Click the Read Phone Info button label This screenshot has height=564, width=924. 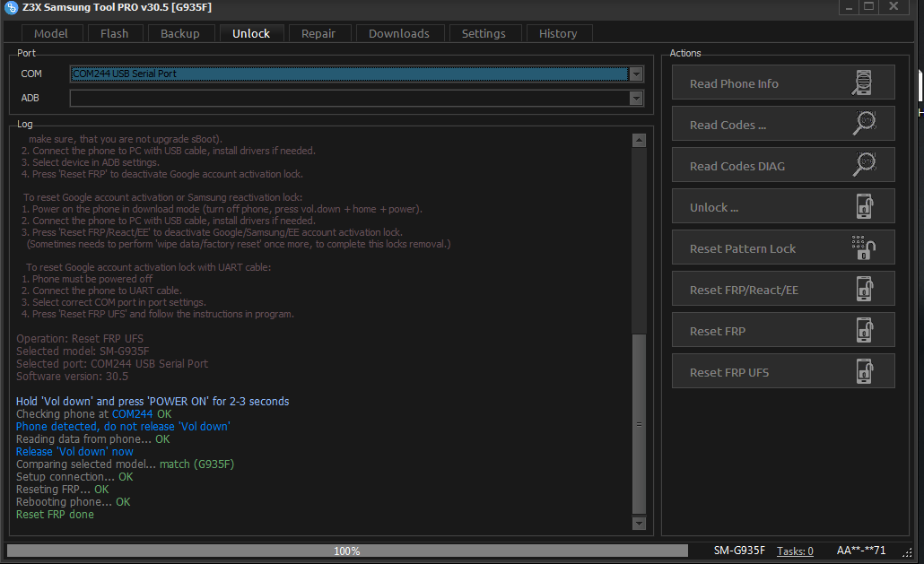click(x=734, y=83)
